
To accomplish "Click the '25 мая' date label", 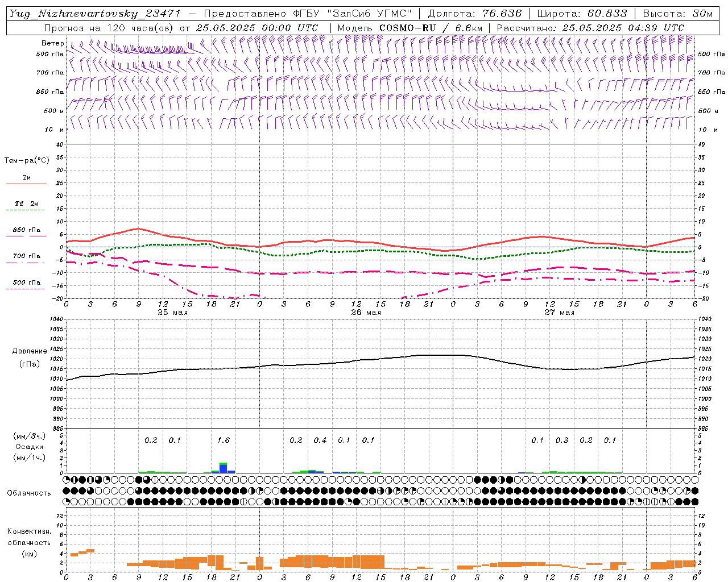I will [173, 313].
